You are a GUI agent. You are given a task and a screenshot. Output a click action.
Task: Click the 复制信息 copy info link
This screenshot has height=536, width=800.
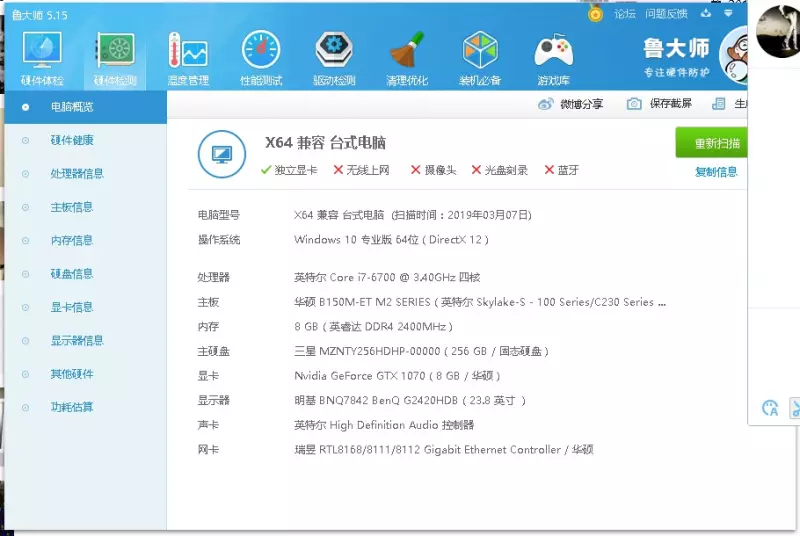point(716,172)
